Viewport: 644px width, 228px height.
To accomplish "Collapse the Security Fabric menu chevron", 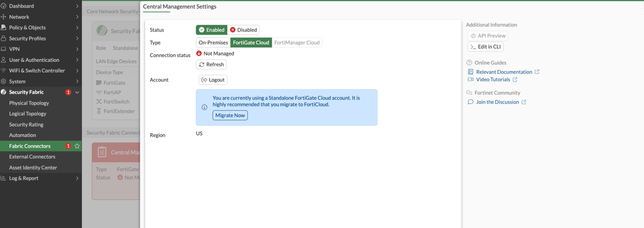I will (x=77, y=92).
